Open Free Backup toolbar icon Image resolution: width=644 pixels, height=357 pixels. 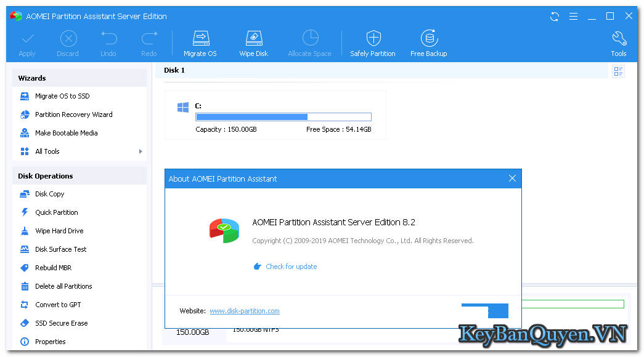click(x=429, y=38)
